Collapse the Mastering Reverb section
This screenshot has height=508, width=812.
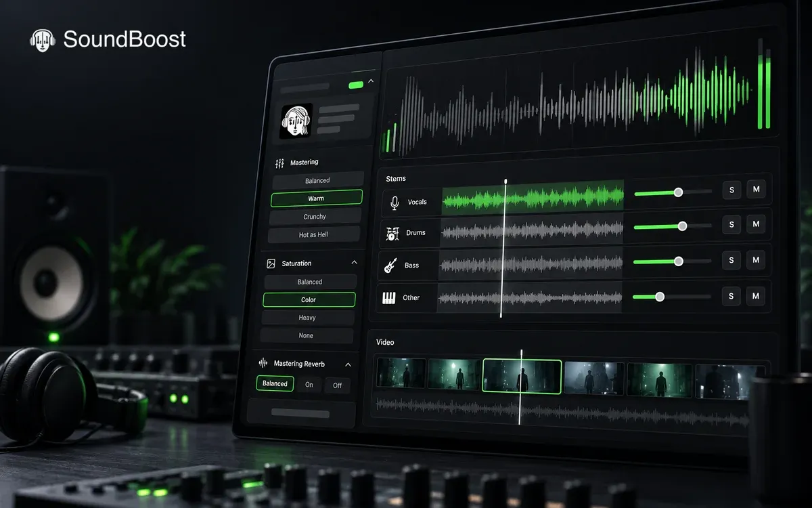pyautogui.click(x=348, y=364)
